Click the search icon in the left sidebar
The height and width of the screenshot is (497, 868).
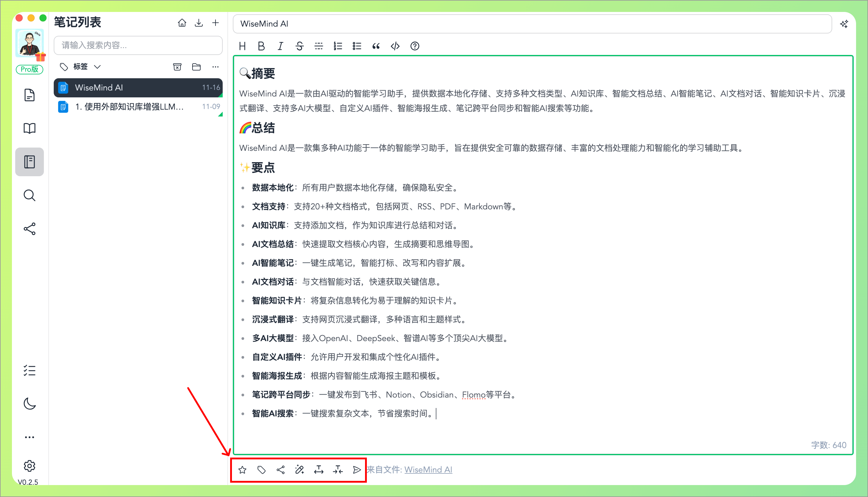[x=30, y=195]
